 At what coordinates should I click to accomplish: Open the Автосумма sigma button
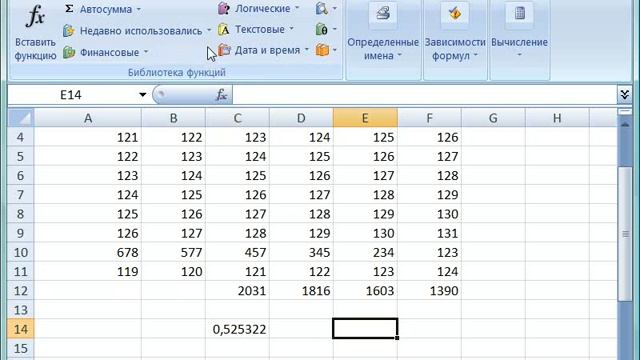point(69,9)
